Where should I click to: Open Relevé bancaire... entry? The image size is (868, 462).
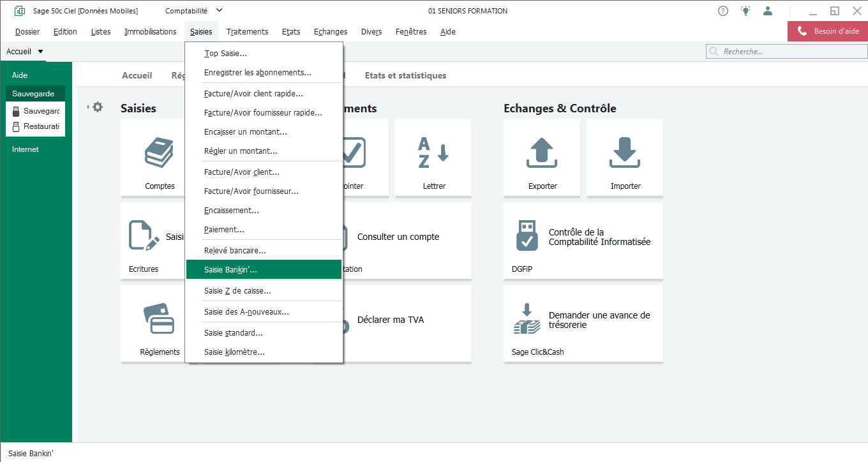tap(264, 251)
